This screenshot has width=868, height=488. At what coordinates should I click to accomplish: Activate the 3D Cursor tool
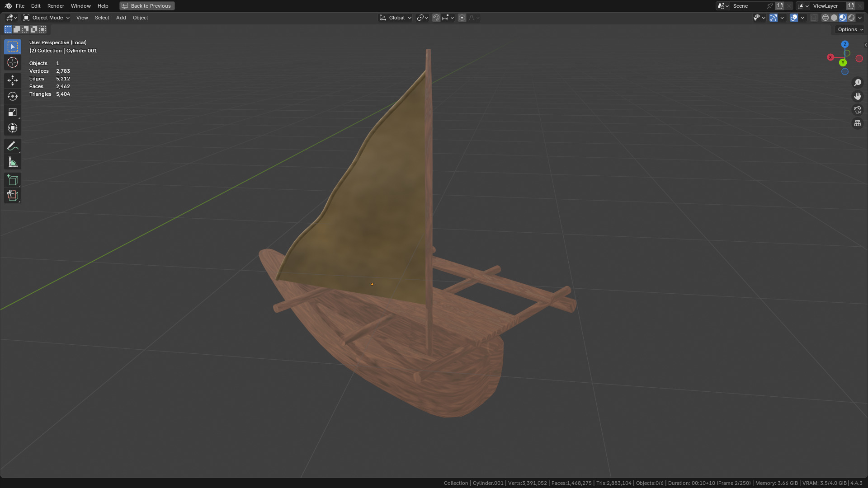pyautogui.click(x=13, y=62)
